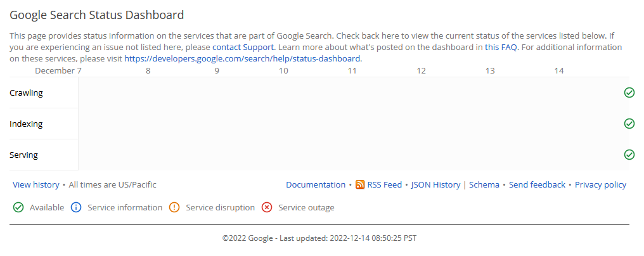
Task: Click the orange Service disruption legend icon
Action: click(x=174, y=207)
